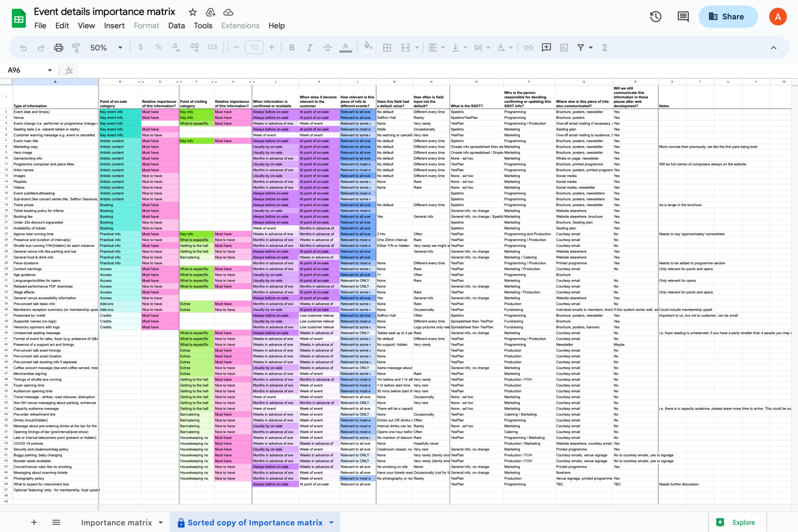Click the Share button
Screen dimensions: 798x532
click(728, 16)
